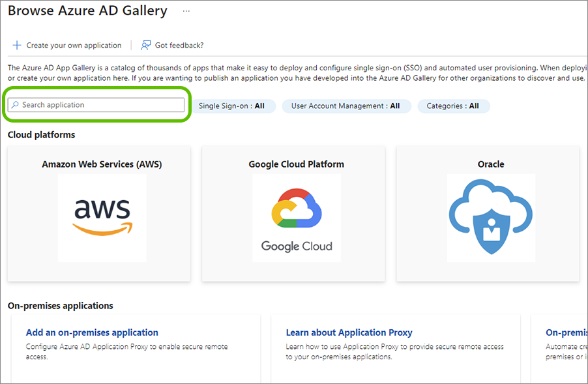Open Learn about Application Proxy link

point(349,332)
